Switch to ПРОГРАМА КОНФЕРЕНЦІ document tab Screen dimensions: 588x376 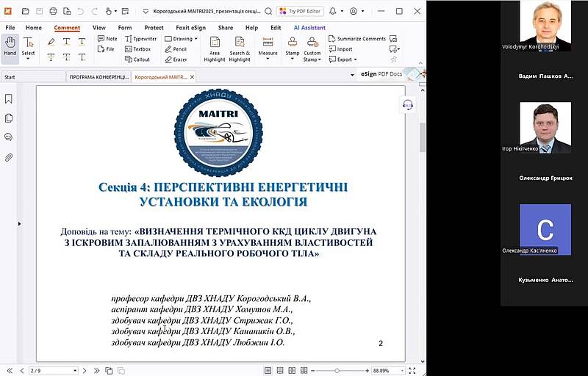point(97,76)
